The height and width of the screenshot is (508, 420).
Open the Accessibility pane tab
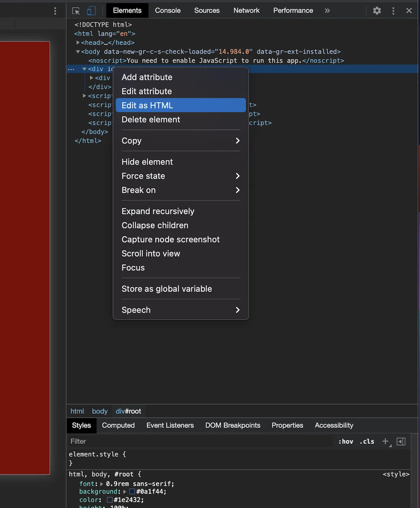[334, 425]
